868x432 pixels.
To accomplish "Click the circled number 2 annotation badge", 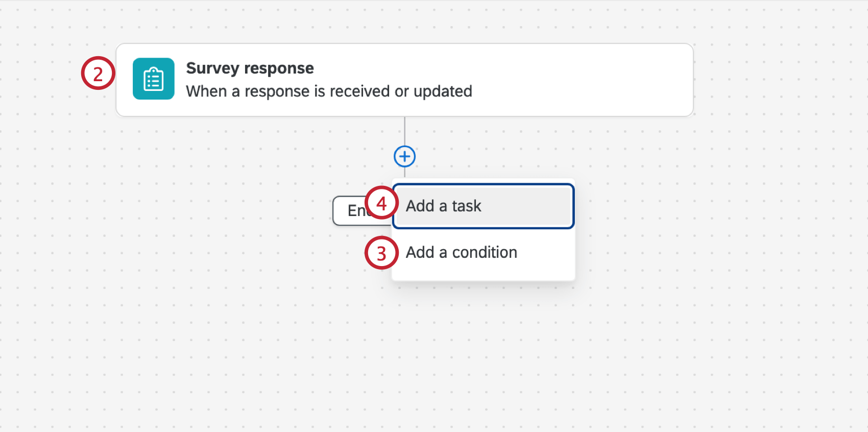I will tap(97, 74).
